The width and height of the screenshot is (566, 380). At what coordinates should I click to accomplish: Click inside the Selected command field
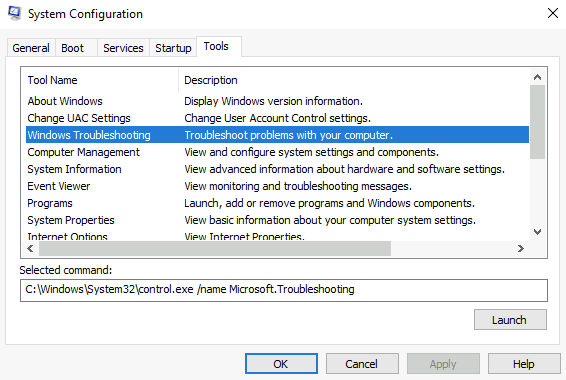pyautogui.click(x=284, y=290)
